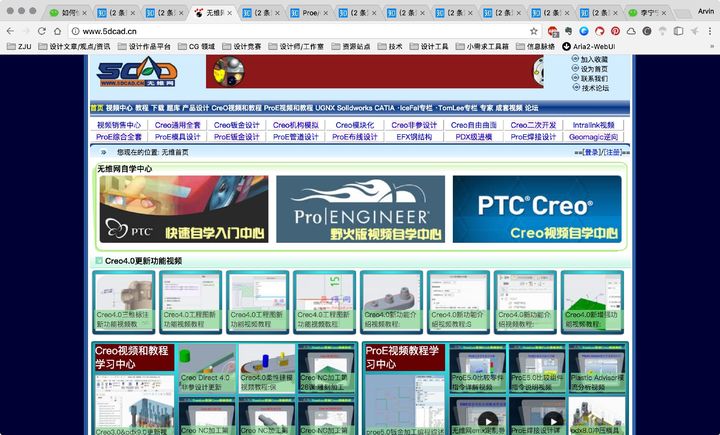Open the ProE模具设计 link
Screen dimensions: 720x435
click(177, 137)
